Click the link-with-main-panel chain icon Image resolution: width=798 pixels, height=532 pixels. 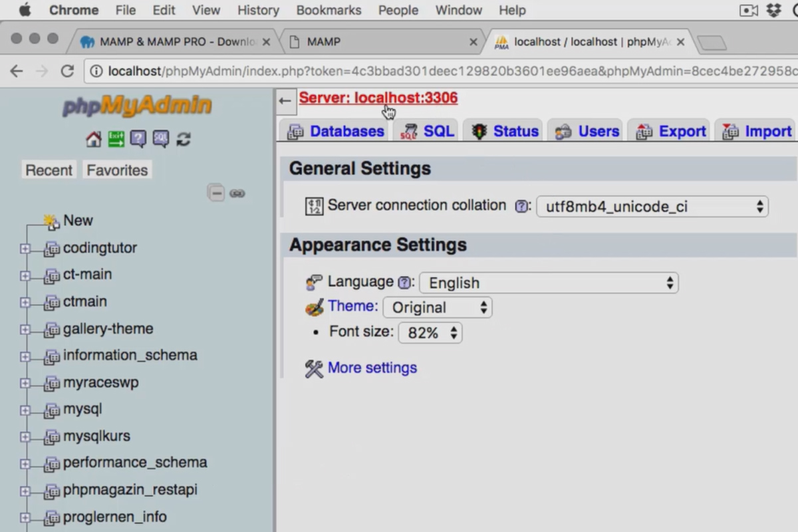237,194
